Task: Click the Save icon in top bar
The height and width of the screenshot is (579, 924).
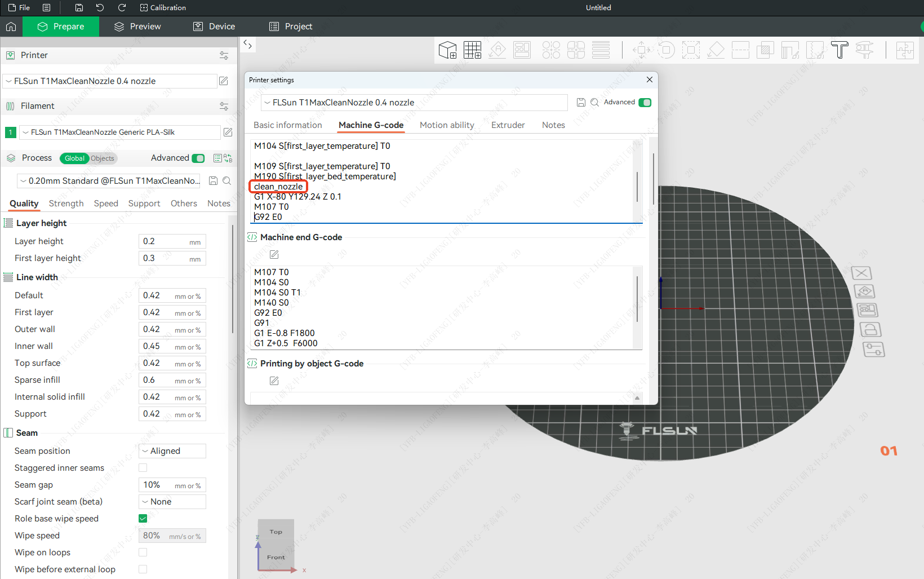Action: pyautogui.click(x=79, y=8)
